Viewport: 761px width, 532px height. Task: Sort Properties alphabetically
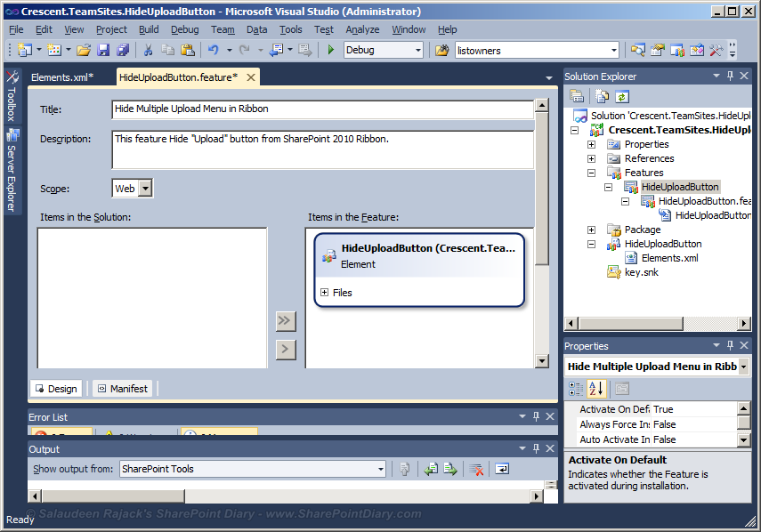[596, 388]
